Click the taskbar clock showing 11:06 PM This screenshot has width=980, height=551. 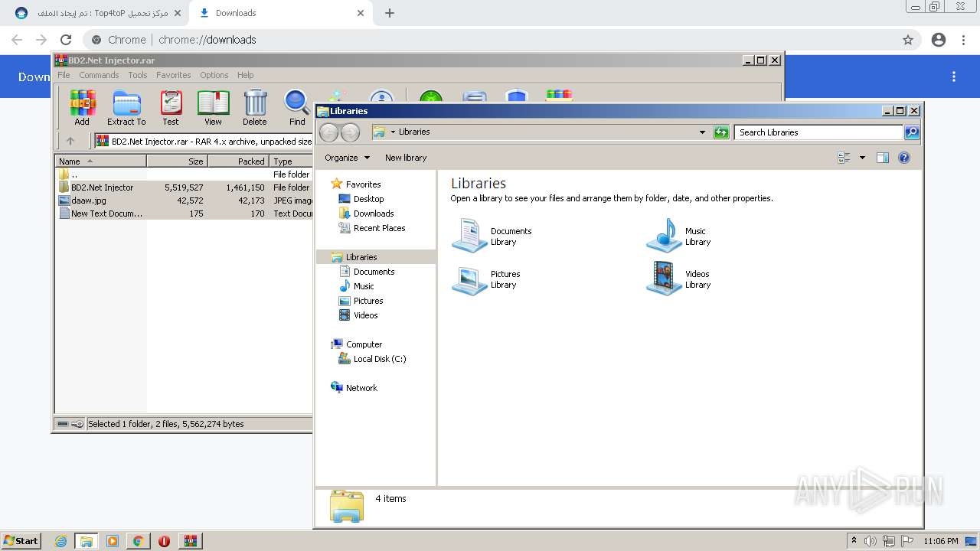click(x=941, y=541)
